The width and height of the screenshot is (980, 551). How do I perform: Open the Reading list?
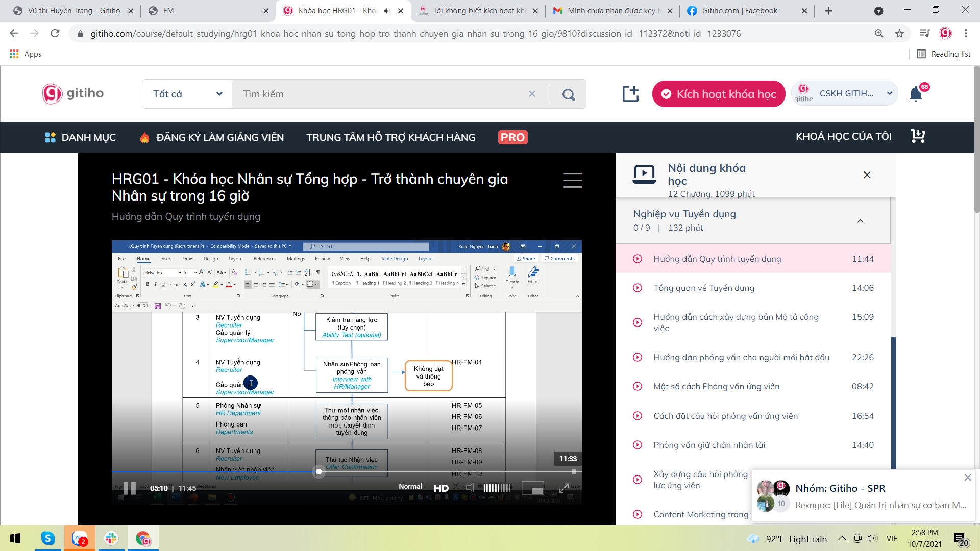click(x=944, y=54)
